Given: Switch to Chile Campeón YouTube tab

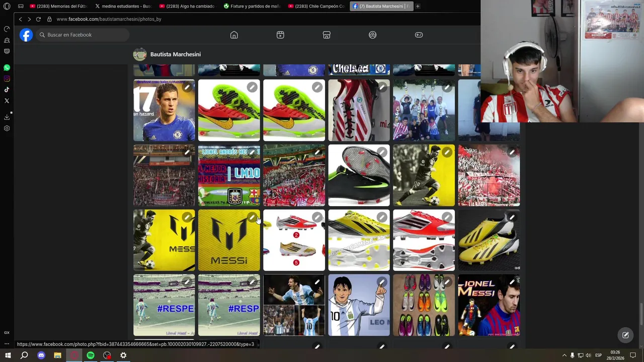Looking at the screenshot, I should tap(317, 7).
